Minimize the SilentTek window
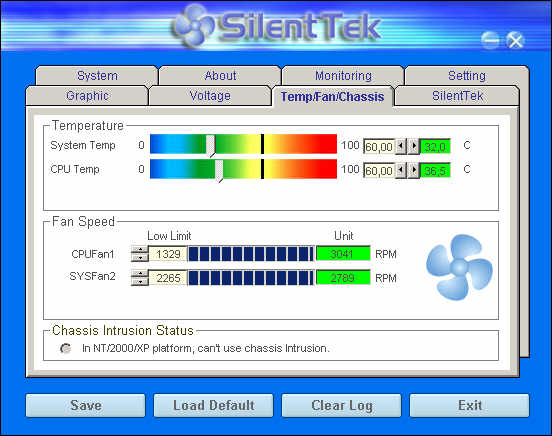552x436 pixels. tap(490, 40)
